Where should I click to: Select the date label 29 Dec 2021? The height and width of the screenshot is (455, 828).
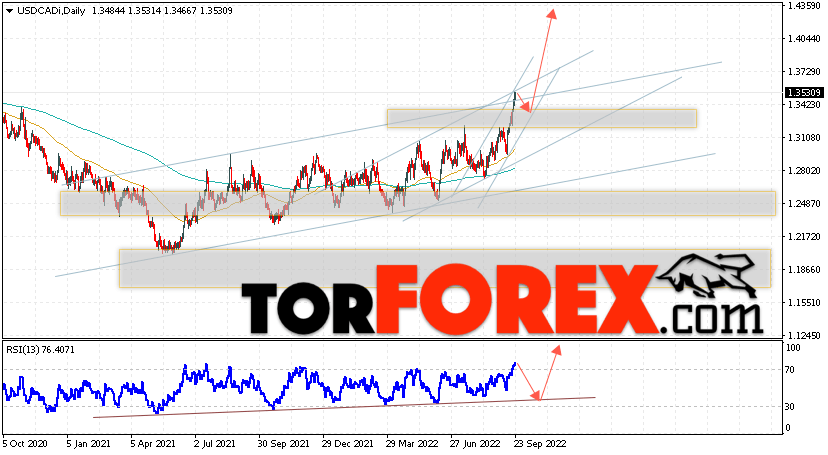tap(347, 443)
